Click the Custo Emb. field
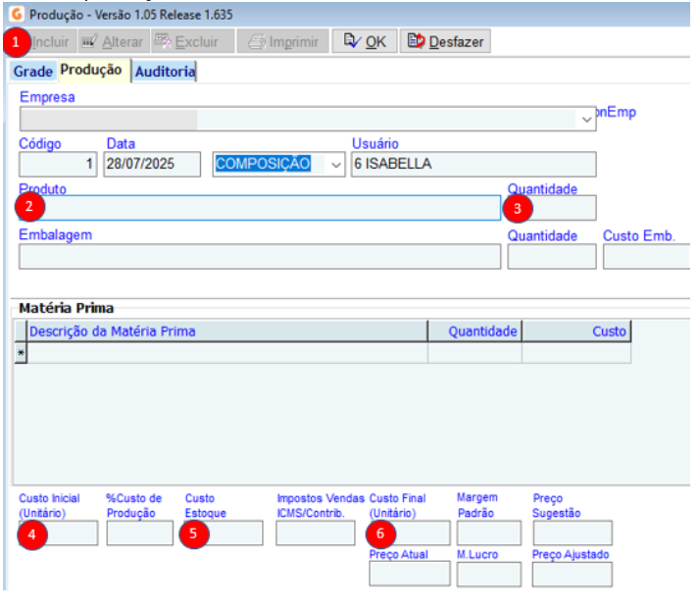Image resolution: width=700 pixels, height=610 pixels. point(646,256)
